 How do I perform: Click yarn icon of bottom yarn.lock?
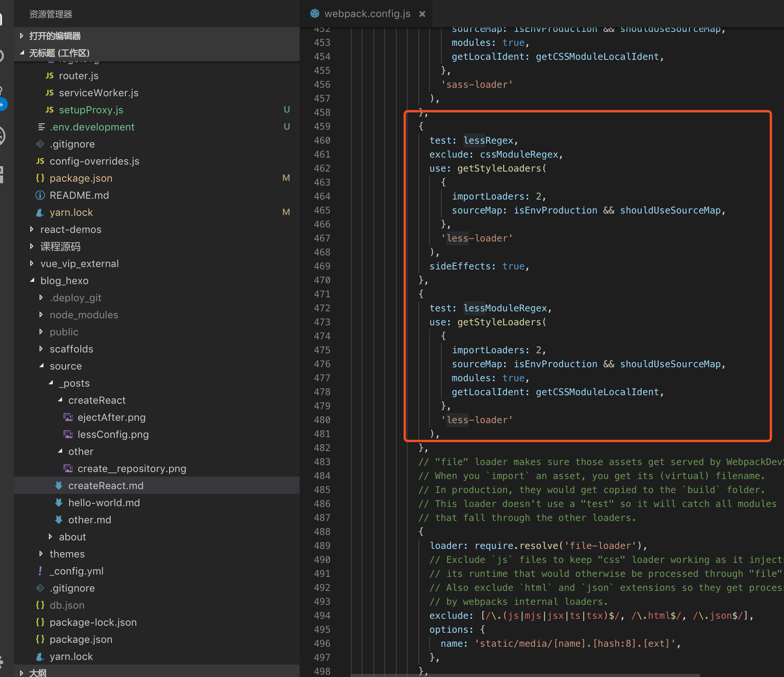click(40, 656)
